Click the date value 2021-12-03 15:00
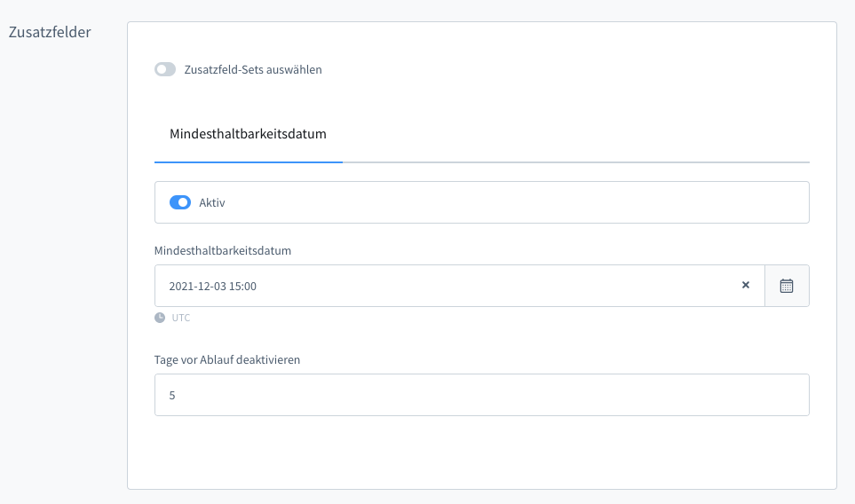855x504 pixels. (x=213, y=286)
